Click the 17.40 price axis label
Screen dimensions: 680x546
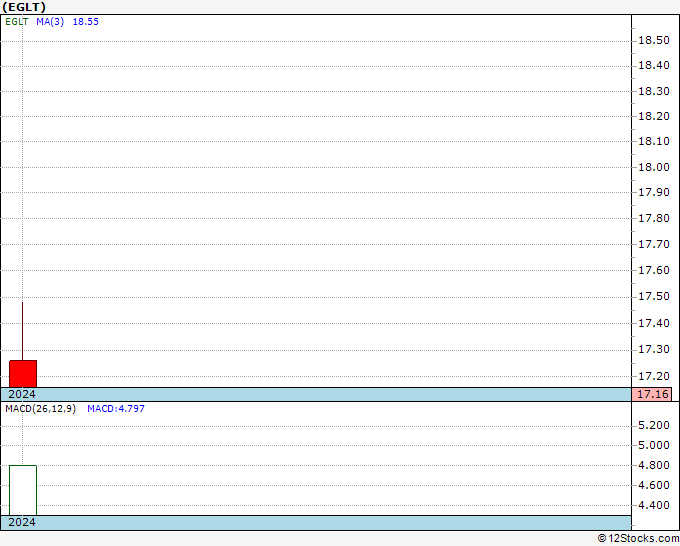tap(654, 323)
